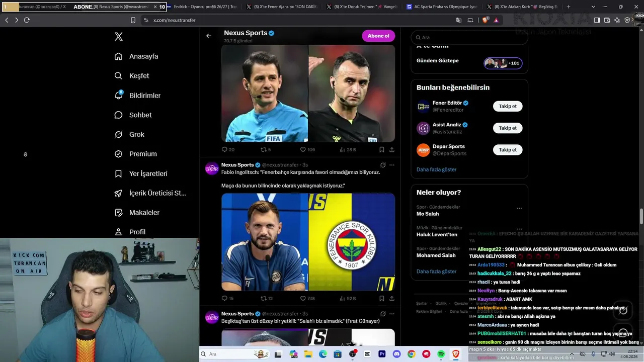Switch to the X'te Doruk Tecimer tab
The height and width of the screenshot is (362, 644).
coord(362,7)
